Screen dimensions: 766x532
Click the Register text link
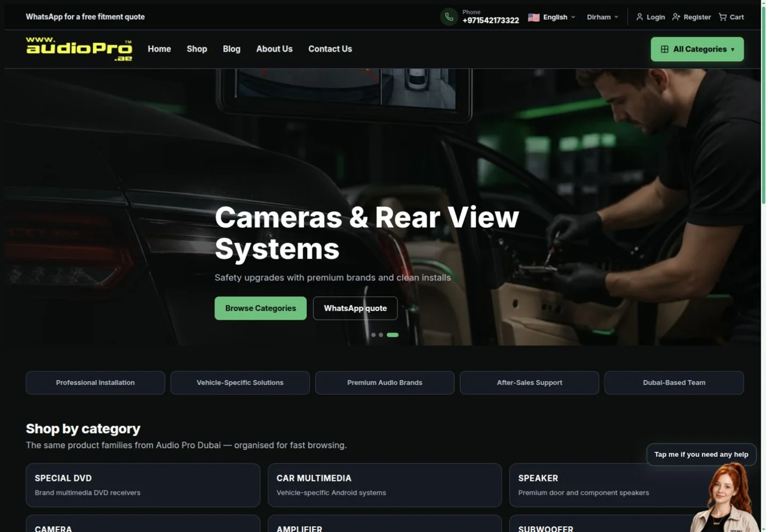[697, 17]
